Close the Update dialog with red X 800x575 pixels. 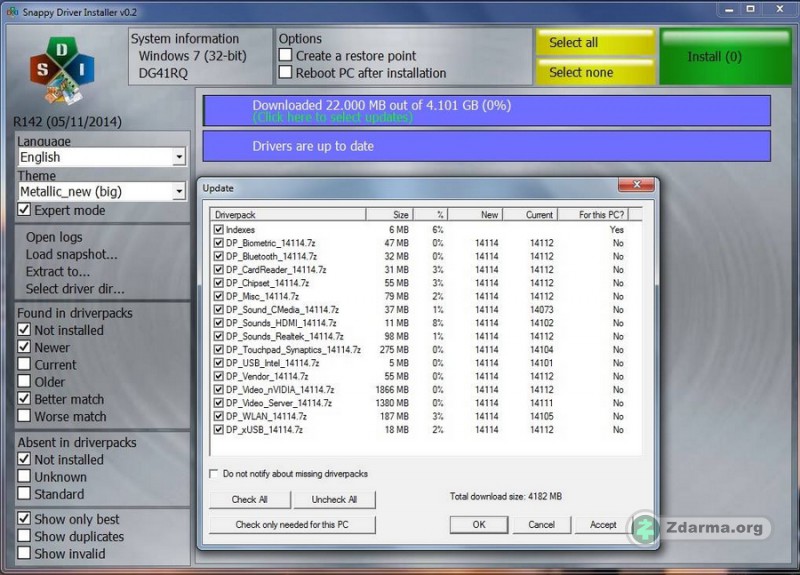pyautogui.click(x=636, y=185)
